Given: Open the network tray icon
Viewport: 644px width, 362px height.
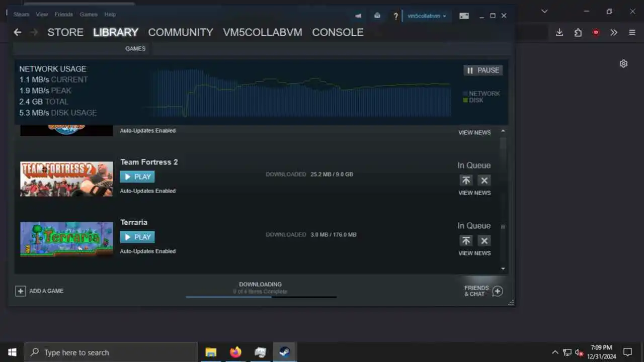Looking at the screenshot, I should [567, 352].
